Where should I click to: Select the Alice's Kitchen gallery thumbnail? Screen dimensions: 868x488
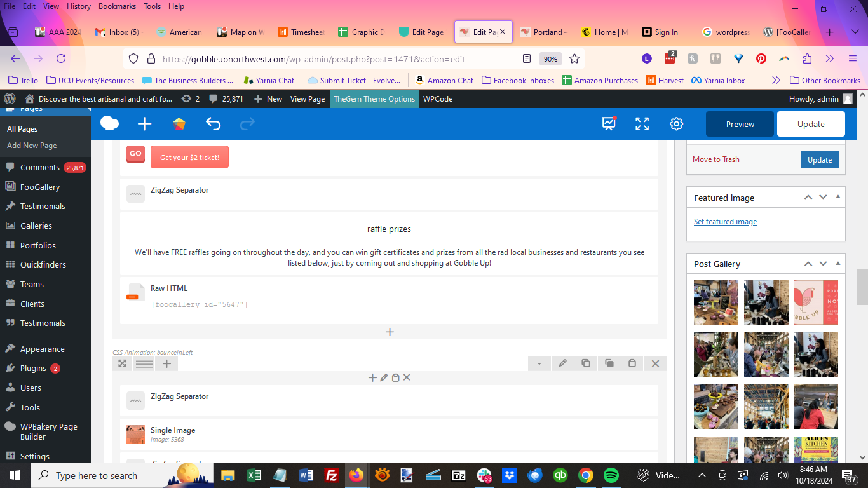pyautogui.click(x=816, y=449)
